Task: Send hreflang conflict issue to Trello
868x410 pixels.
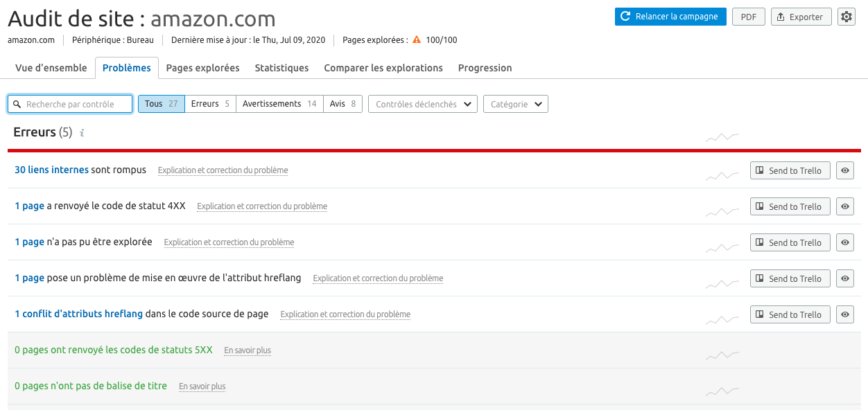Action: coord(790,314)
